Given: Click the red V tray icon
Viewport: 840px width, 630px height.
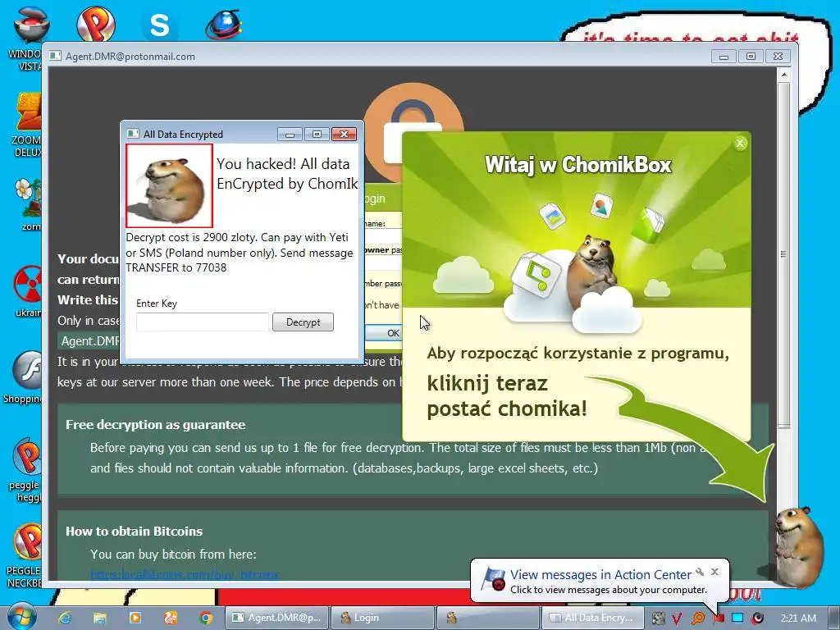Looking at the screenshot, I should tap(677, 619).
